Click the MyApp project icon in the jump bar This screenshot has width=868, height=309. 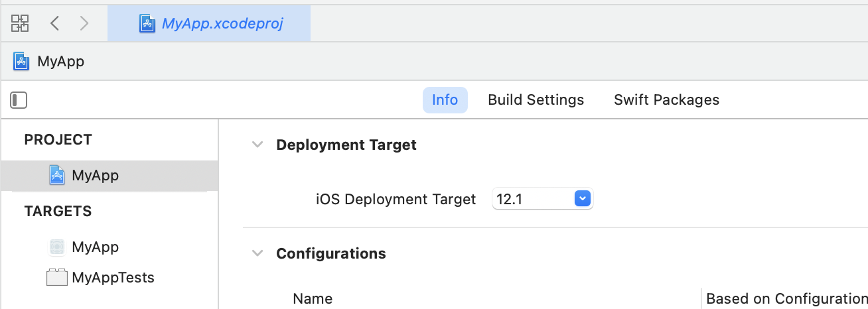point(21,62)
